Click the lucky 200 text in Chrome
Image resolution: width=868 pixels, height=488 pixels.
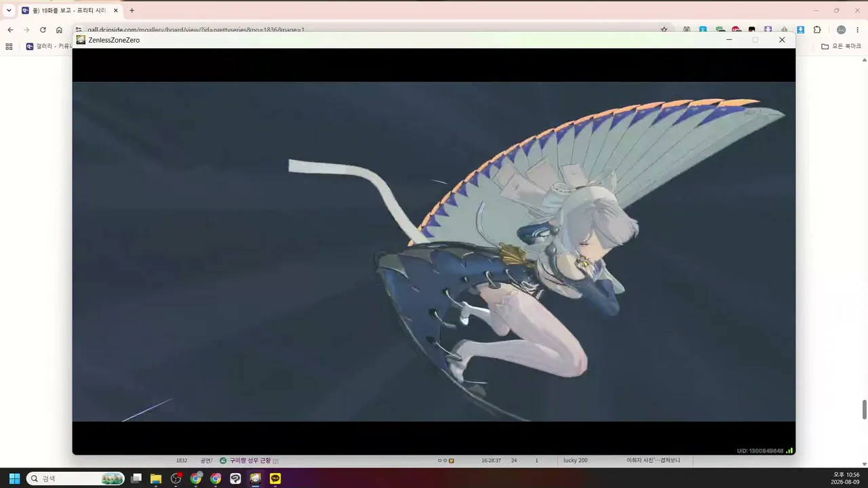576,461
